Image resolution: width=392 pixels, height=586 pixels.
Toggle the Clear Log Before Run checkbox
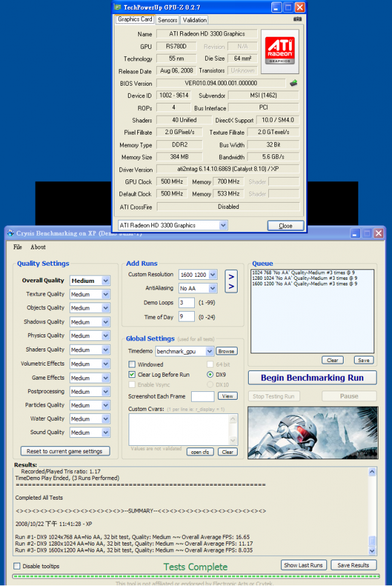(x=132, y=375)
